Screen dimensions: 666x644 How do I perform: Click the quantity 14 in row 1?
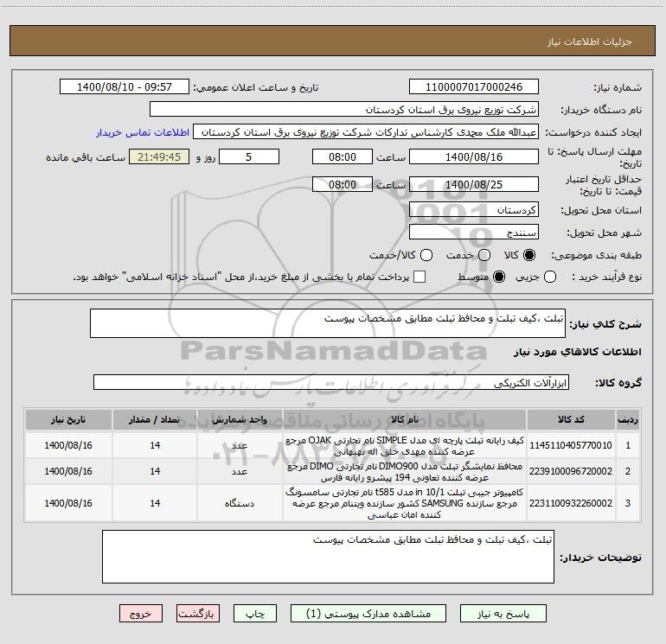pos(155,445)
